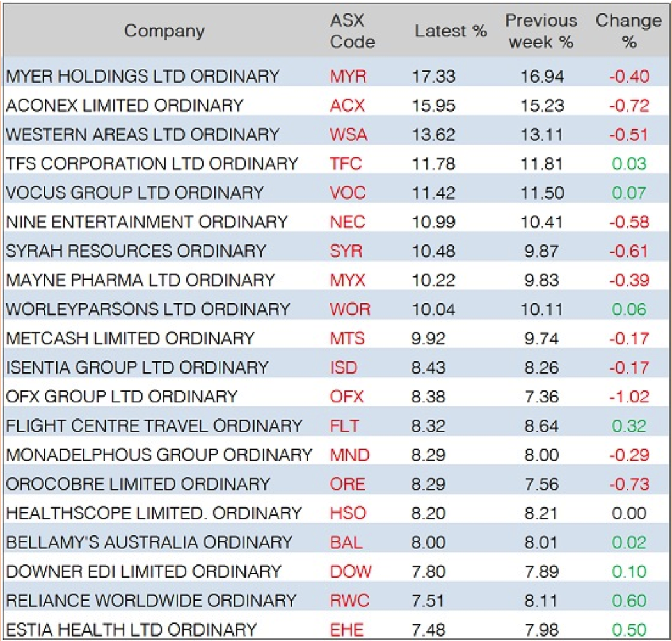This screenshot has height=641, width=672.
Task: Open the HSO ticker code
Action: pos(346,513)
